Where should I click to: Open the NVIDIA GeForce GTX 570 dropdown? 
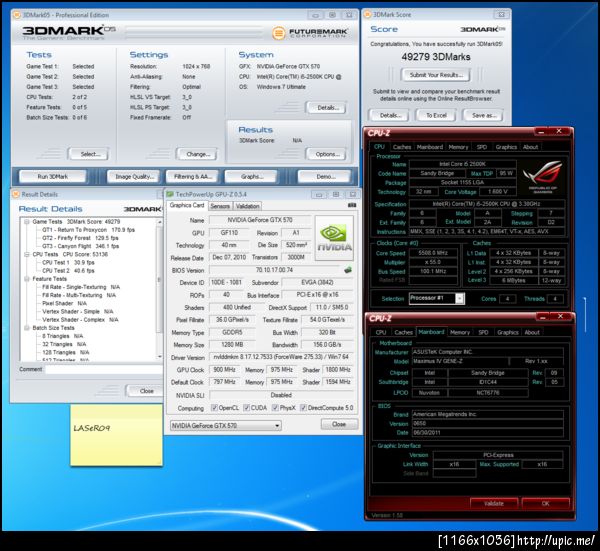tap(226, 425)
